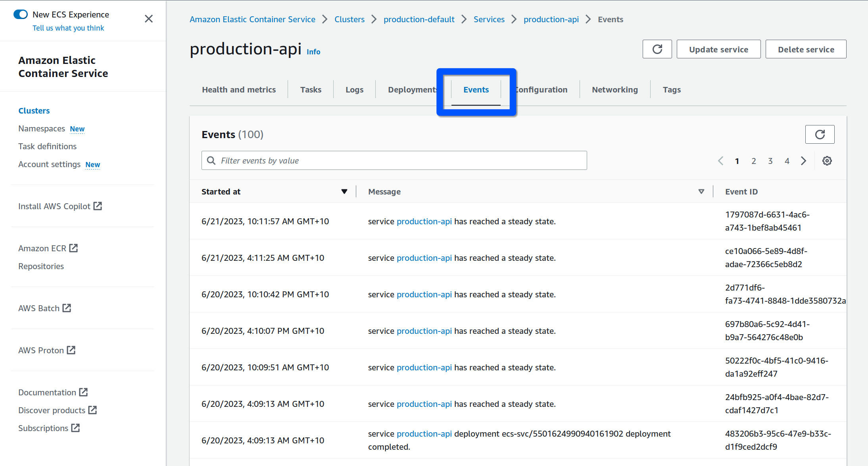Open the AWS Proton external link
Screen dimensions: 868x466
point(47,350)
